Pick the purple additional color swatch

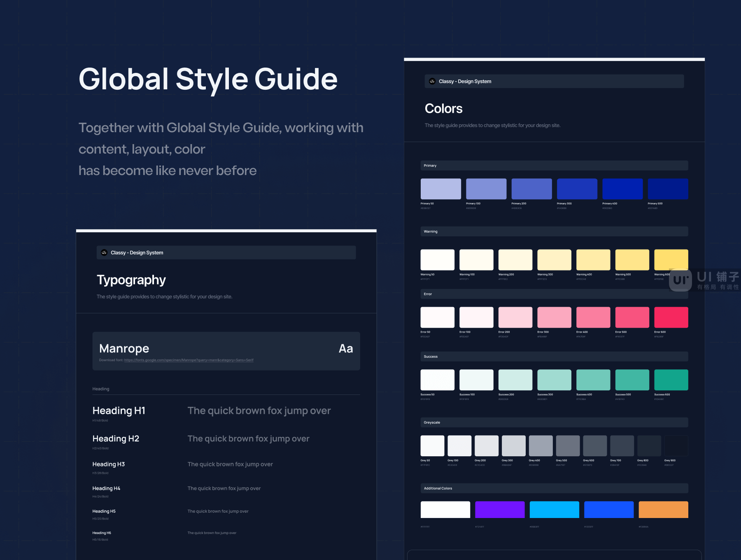(500, 510)
